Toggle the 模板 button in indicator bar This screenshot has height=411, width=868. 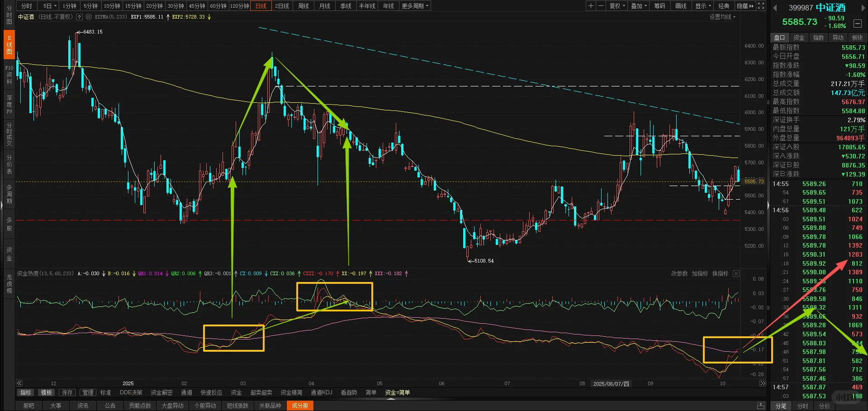(47, 392)
